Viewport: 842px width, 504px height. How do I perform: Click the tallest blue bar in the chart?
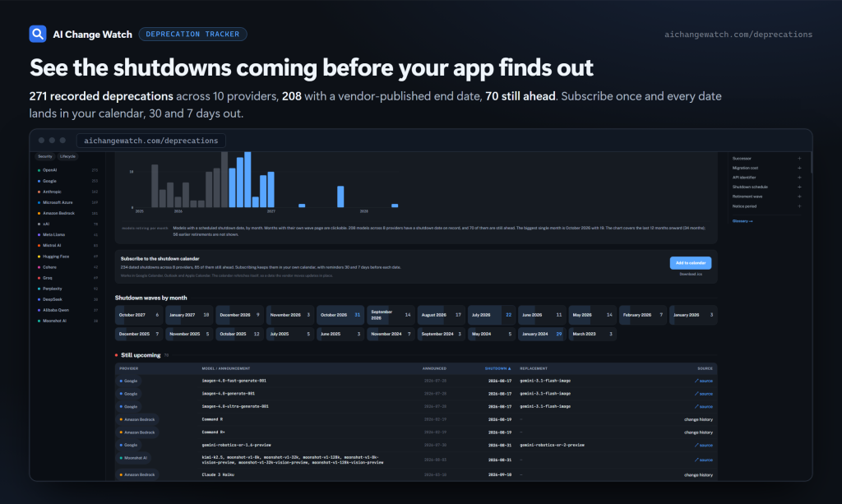(248, 179)
